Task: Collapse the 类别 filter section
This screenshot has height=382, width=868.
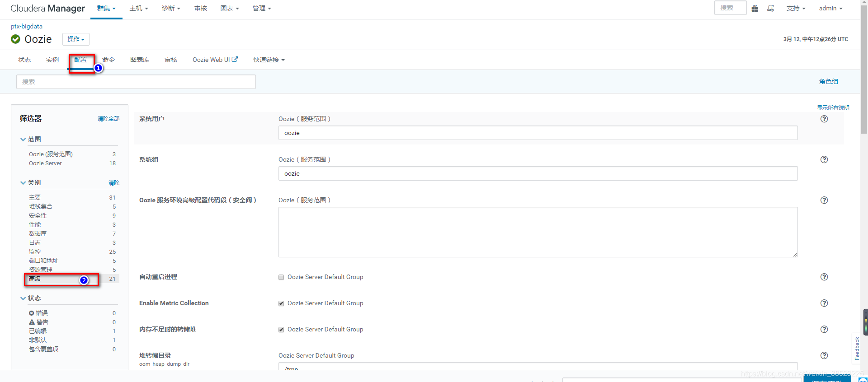Action: [31, 182]
